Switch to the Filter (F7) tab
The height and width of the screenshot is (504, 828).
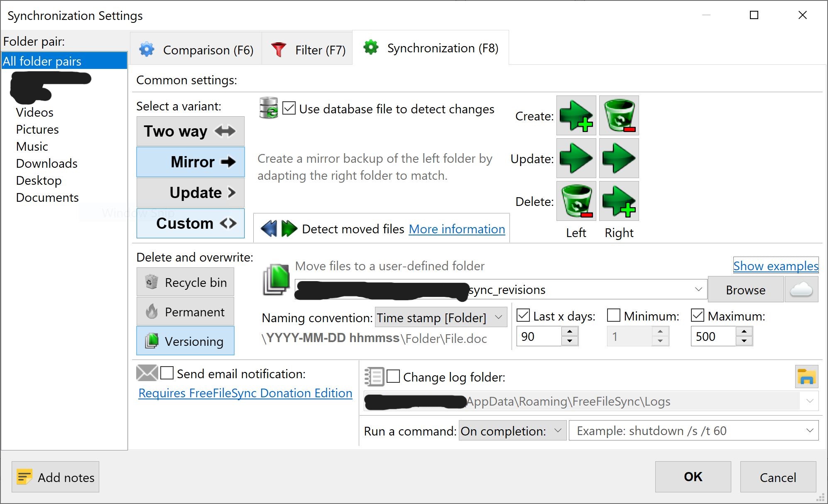307,49
